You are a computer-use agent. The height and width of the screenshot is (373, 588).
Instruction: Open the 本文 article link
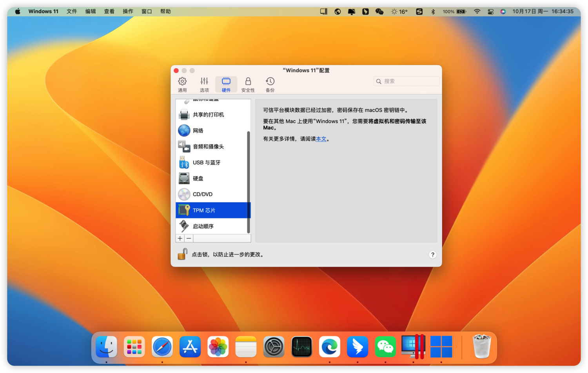tap(321, 139)
